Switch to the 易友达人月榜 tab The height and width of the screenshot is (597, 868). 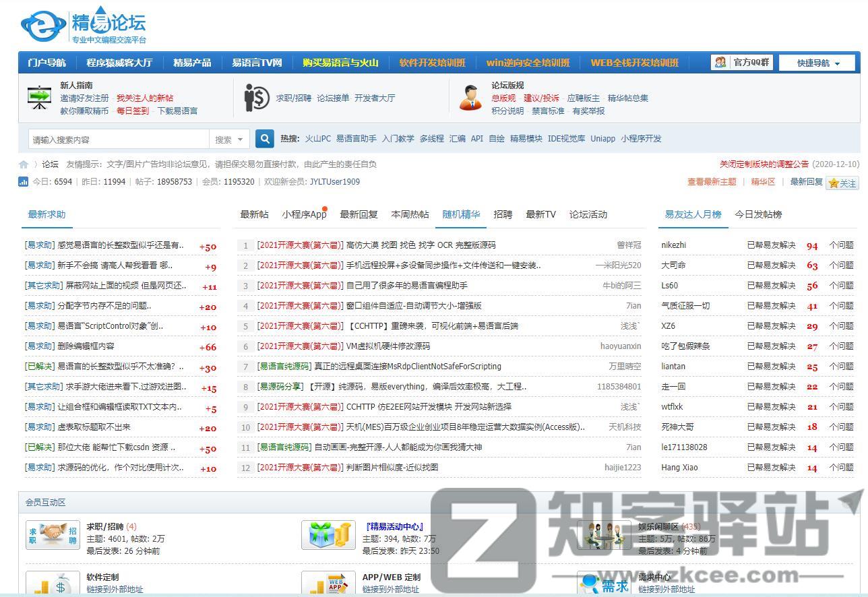click(x=692, y=214)
